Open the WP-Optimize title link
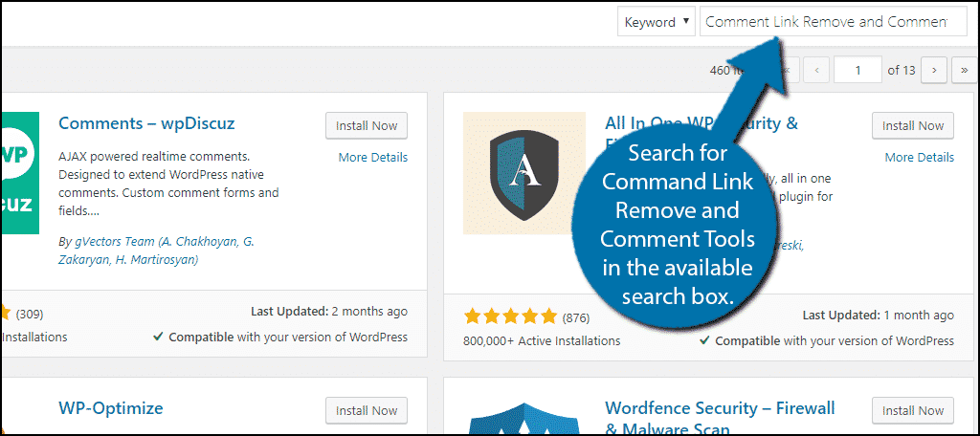This screenshot has height=436, width=980. click(111, 408)
